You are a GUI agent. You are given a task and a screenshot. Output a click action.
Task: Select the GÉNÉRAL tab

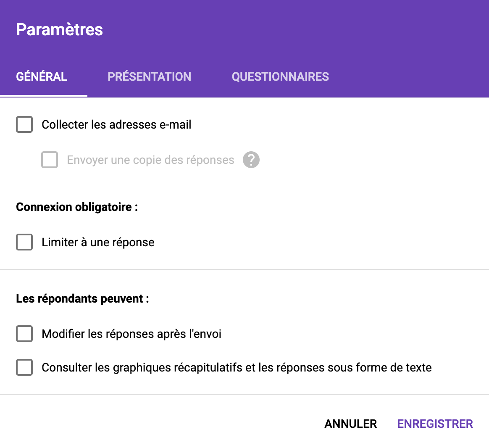42,76
